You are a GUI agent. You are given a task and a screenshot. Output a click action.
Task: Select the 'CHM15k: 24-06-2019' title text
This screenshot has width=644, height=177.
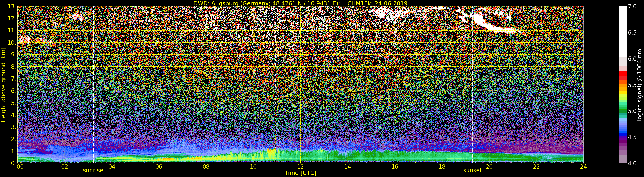[377, 3]
